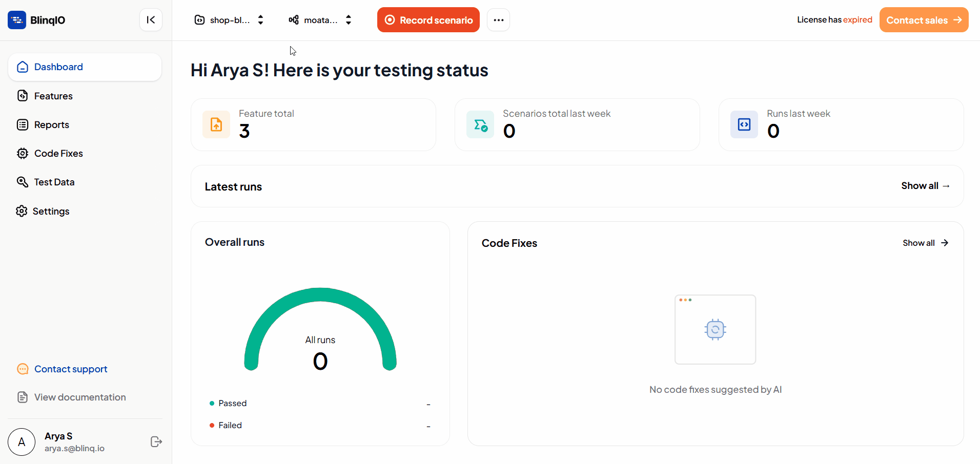This screenshot has width=980, height=464.
Task: Go to Reports in sidebar
Action: (85, 124)
